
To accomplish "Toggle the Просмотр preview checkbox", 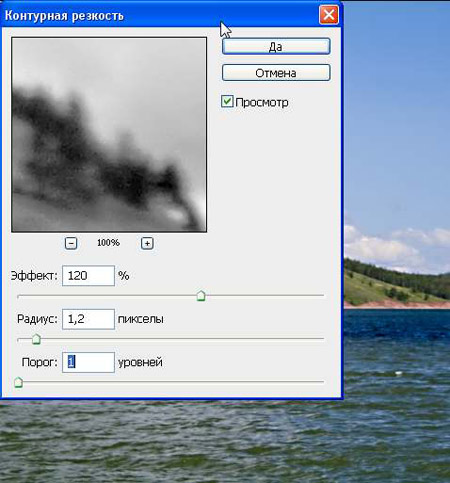I will coord(227,101).
